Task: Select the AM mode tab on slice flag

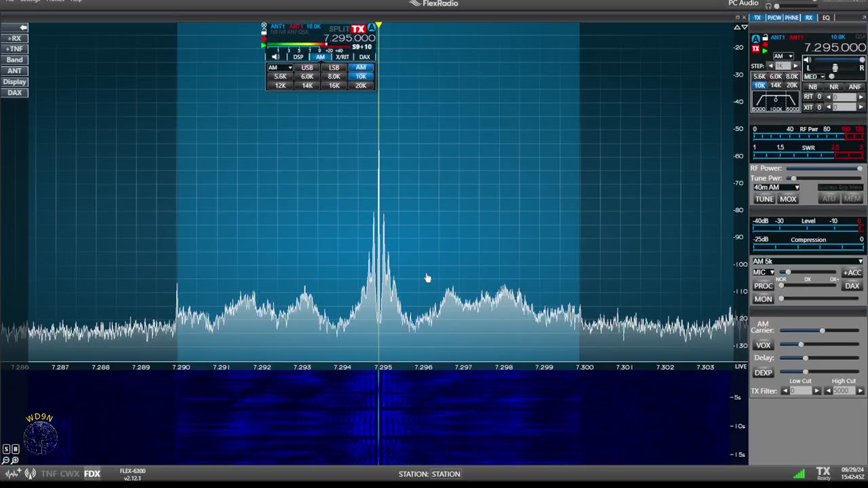Action: 320,57
